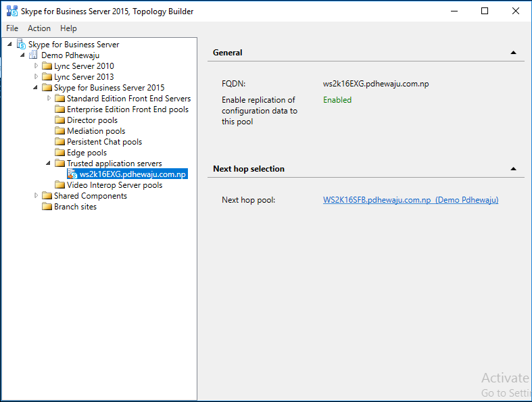Viewport: 532px width, 402px height.
Task: Maximize the Topology Builder window
Action: click(x=485, y=11)
